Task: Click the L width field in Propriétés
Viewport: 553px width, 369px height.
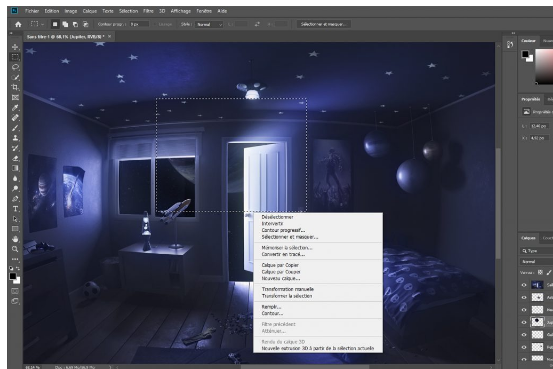Action: pyautogui.click(x=539, y=126)
